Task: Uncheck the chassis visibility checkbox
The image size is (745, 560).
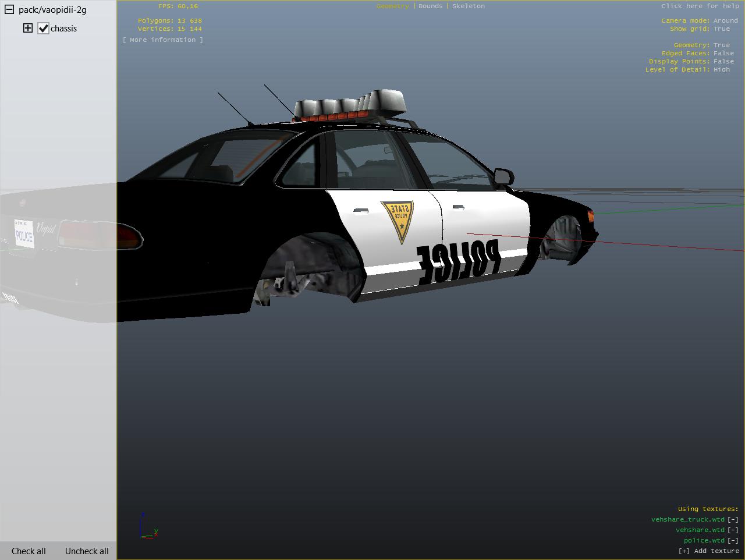Action: click(x=43, y=29)
